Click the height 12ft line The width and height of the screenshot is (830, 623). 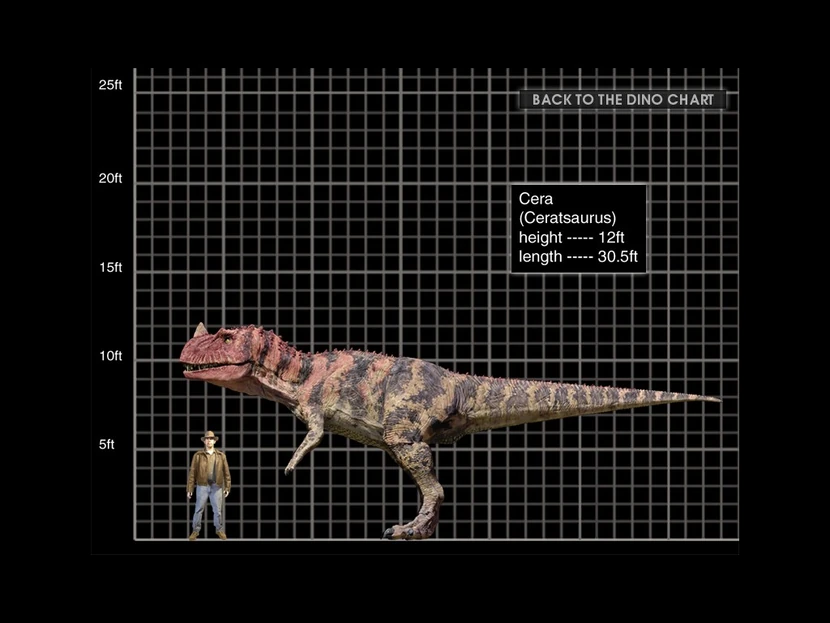pos(571,238)
